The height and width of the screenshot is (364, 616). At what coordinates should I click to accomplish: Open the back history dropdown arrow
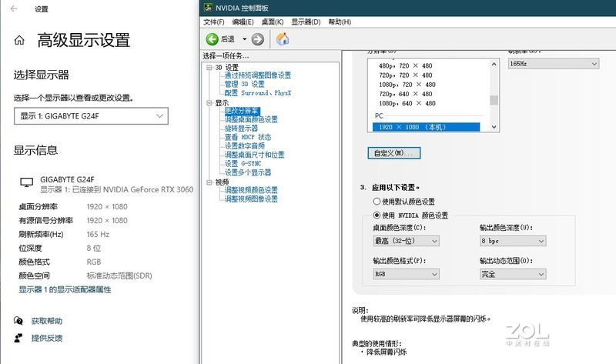[x=244, y=39]
